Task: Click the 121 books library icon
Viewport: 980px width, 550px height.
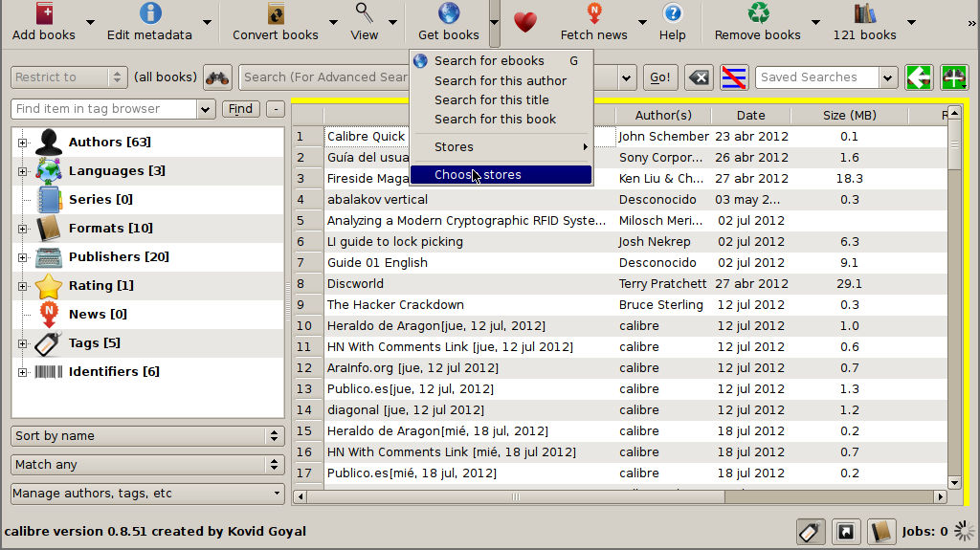Action: click(864, 13)
